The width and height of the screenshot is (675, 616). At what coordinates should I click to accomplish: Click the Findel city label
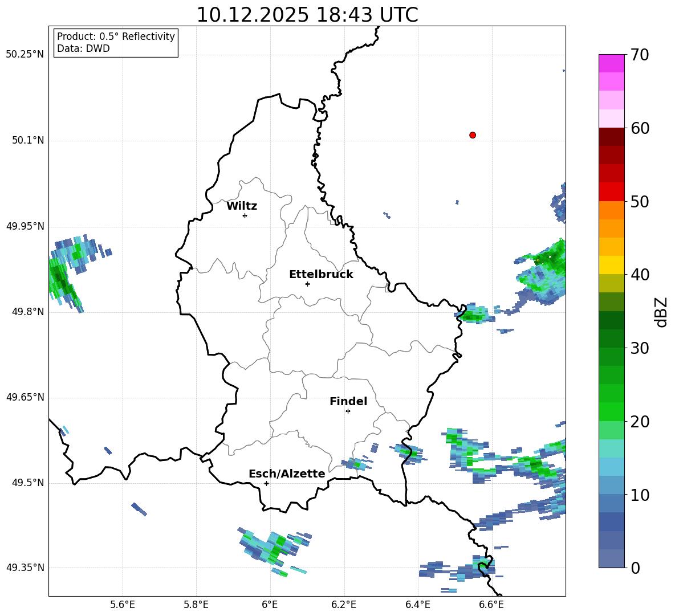point(348,401)
